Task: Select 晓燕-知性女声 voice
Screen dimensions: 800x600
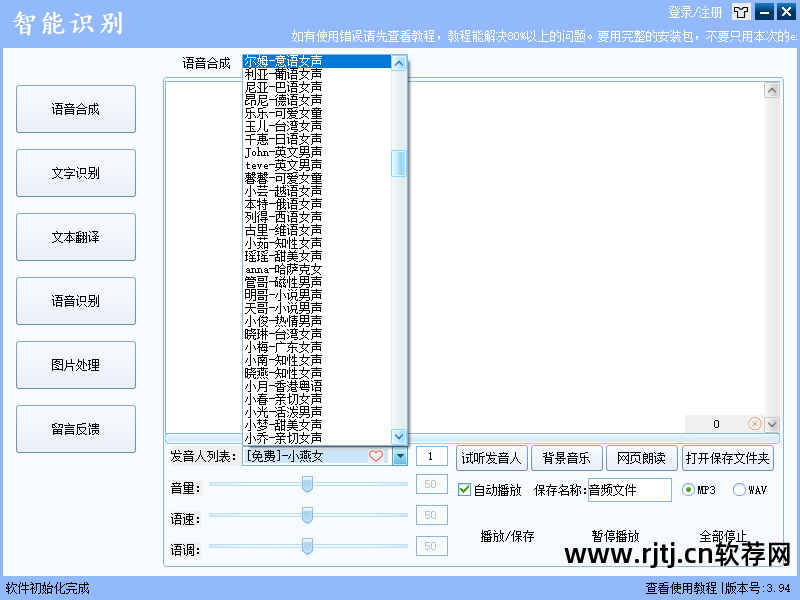Action: click(x=317, y=374)
